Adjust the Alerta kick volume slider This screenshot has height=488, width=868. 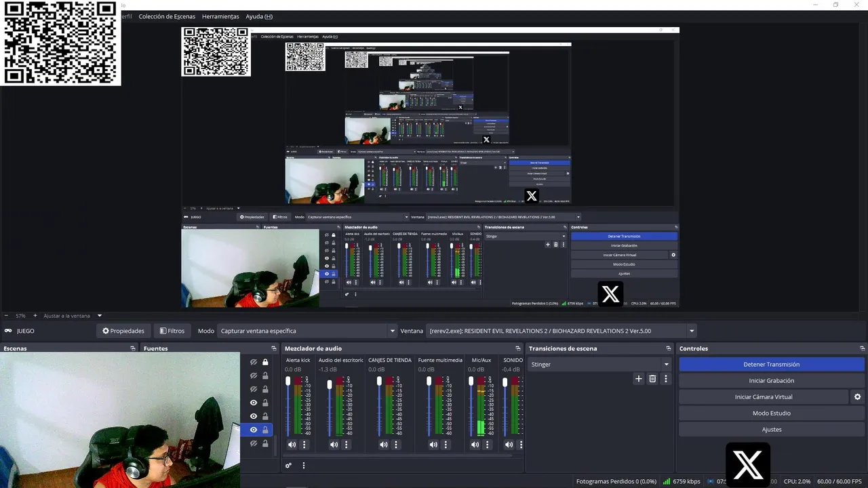(288, 406)
